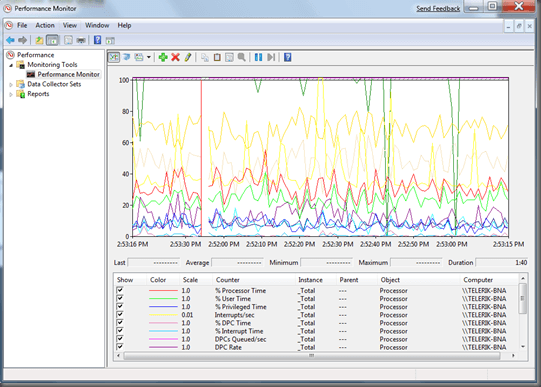Image resolution: width=541 pixels, height=387 pixels.
Task: Click the Update Data step-forward icon
Action: pos(271,57)
